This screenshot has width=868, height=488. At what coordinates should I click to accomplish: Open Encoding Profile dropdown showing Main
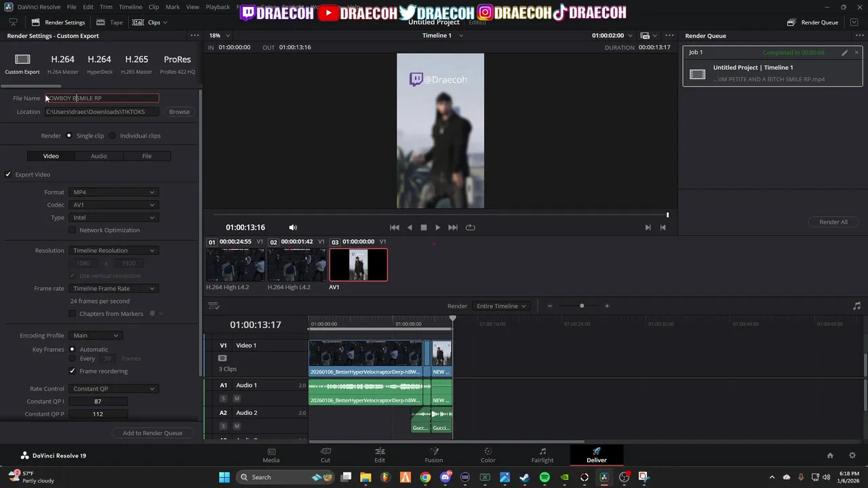95,335
